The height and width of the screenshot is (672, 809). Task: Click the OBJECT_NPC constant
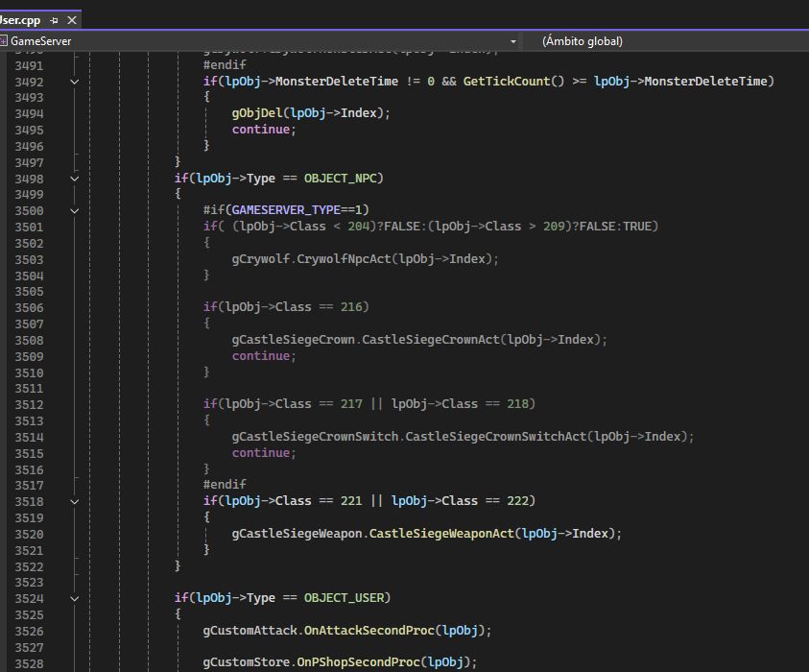point(341,178)
